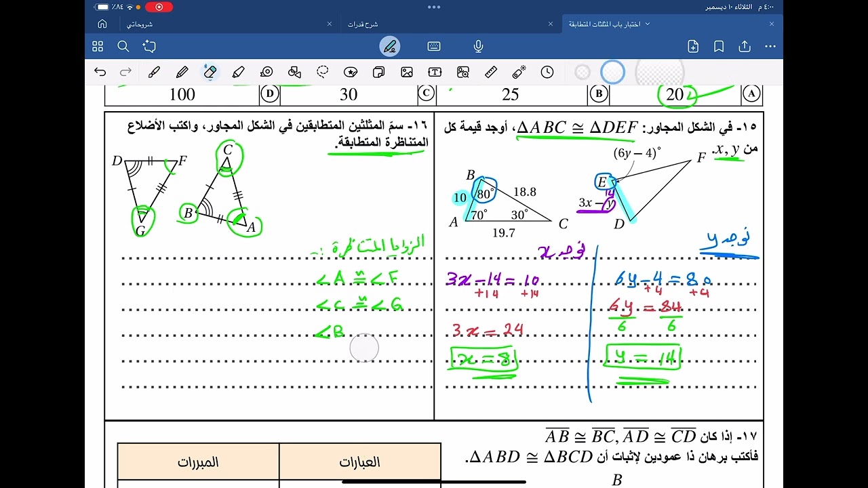Select the fountain pen tool

[154, 72]
